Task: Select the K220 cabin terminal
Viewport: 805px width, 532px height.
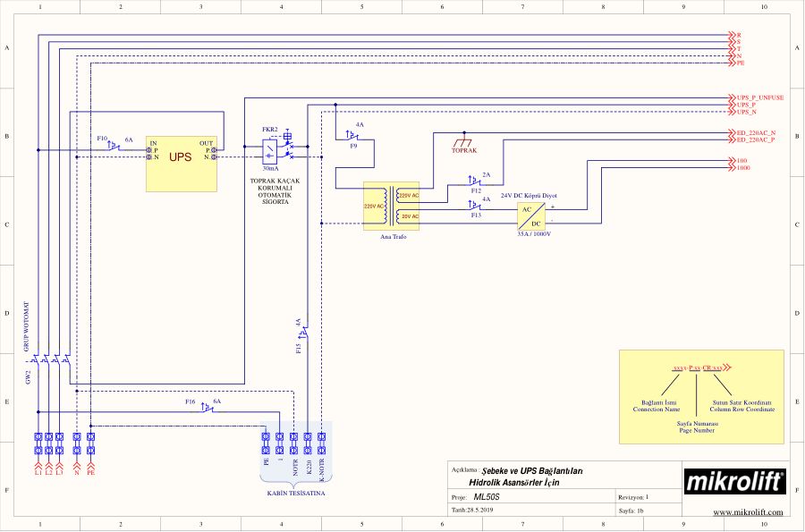Action: pos(308,443)
